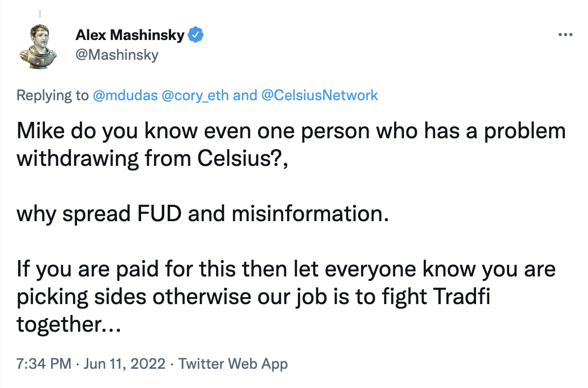Image resolution: width=588 pixels, height=388 pixels.
Task: Go to the @CelsiusNetwork profile link
Action: click(x=319, y=95)
